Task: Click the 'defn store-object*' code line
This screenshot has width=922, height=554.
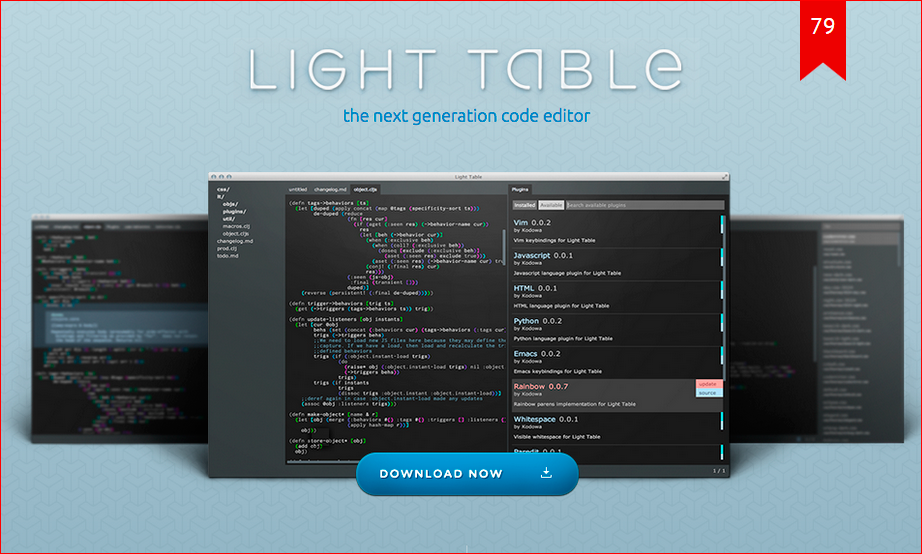Action: coord(327,440)
